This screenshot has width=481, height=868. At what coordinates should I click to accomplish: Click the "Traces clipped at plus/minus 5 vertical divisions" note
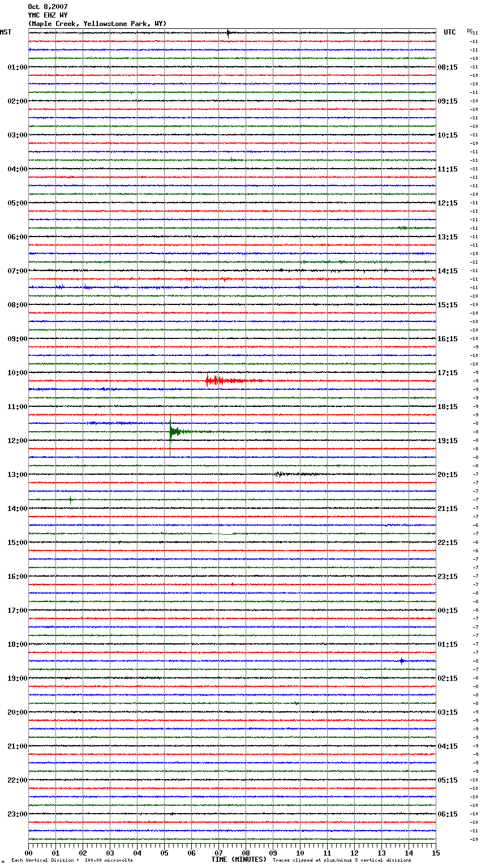342,861
